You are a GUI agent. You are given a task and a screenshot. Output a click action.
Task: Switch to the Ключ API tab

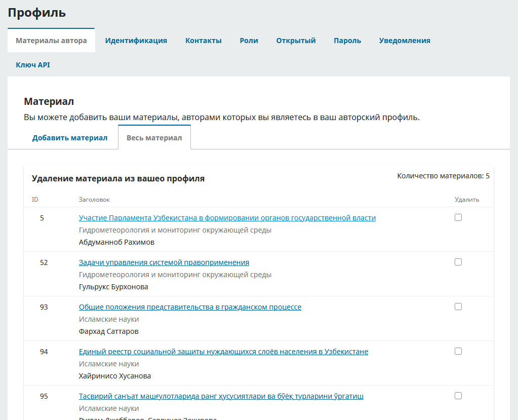tap(33, 65)
